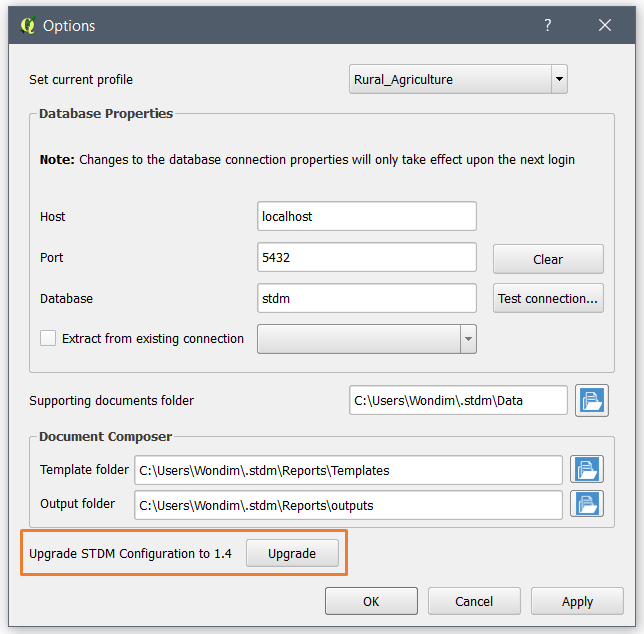This screenshot has width=644, height=634.
Task: Browse for the Template folder location
Action: (586, 469)
